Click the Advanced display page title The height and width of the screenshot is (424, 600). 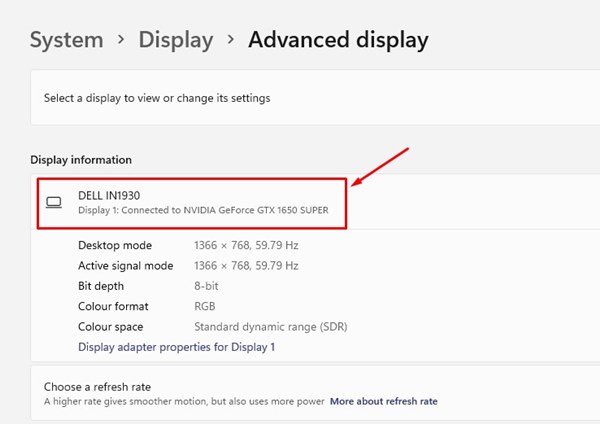pos(338,40)
